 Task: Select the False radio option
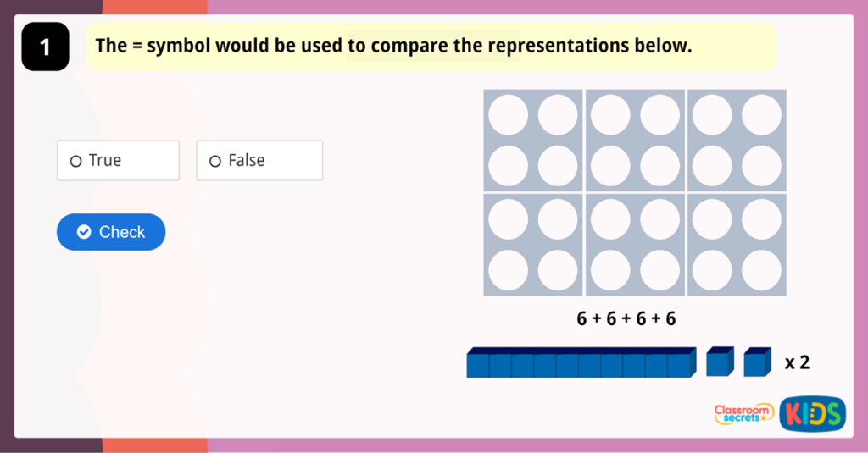point(215,161)
